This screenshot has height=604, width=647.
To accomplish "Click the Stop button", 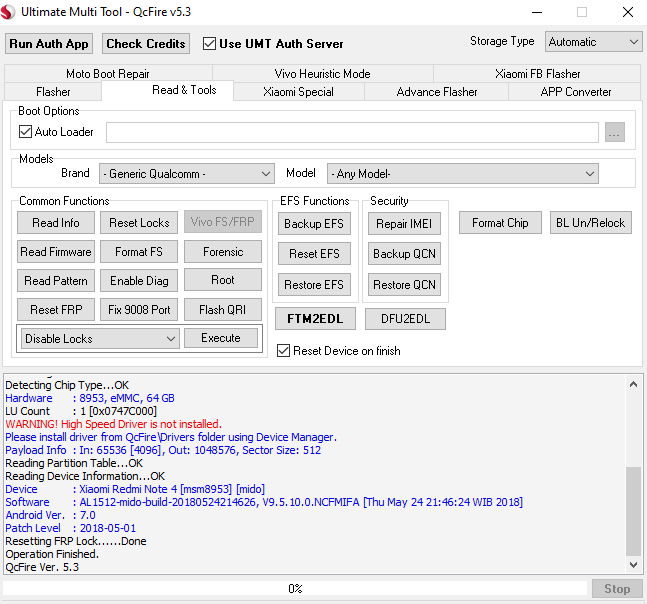I will (x=617, y=589).
